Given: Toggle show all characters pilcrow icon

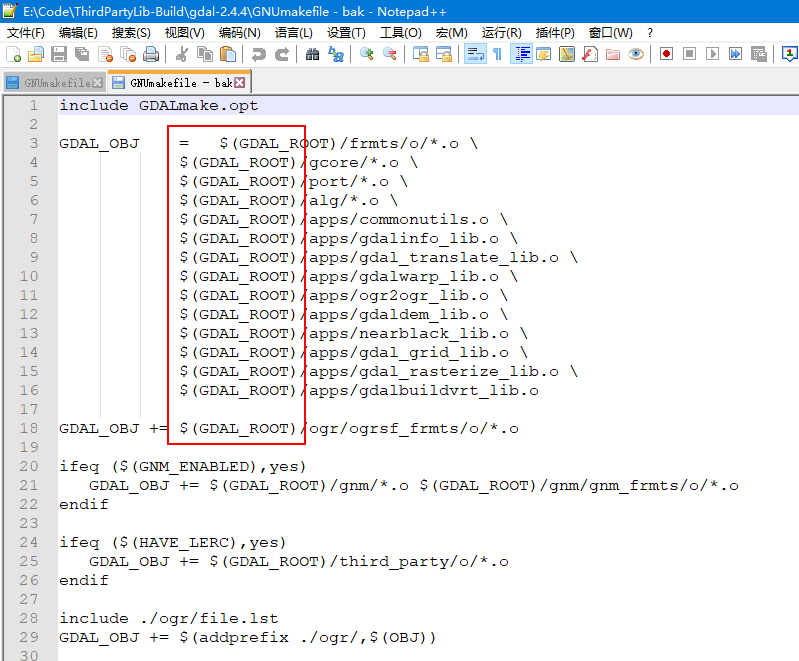Looking at the screenshot, I should 498,54.
